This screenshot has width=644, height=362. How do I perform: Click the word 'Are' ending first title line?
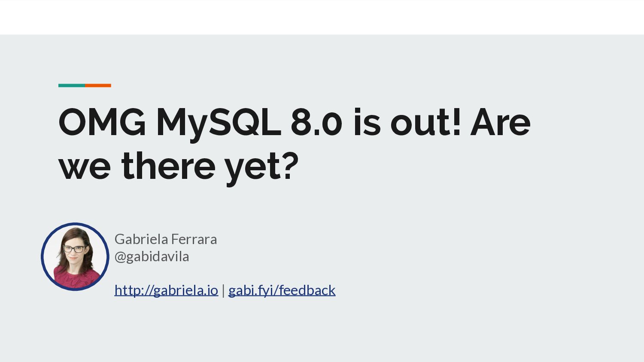point(501,122)
